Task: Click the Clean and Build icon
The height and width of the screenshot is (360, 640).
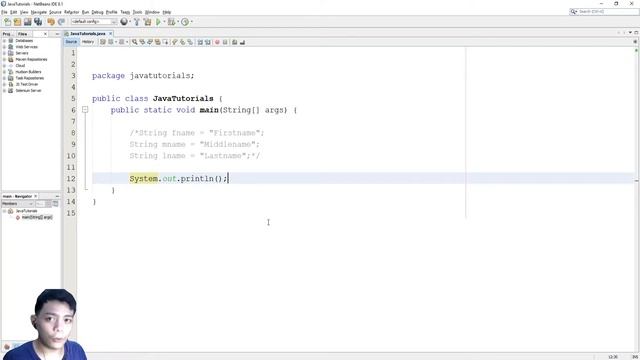Action: click(x=147, y=22)
